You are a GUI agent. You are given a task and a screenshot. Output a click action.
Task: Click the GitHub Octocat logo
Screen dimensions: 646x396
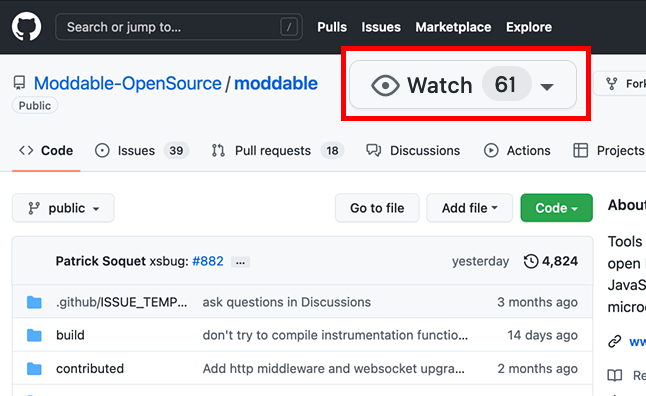coord(26,27)
